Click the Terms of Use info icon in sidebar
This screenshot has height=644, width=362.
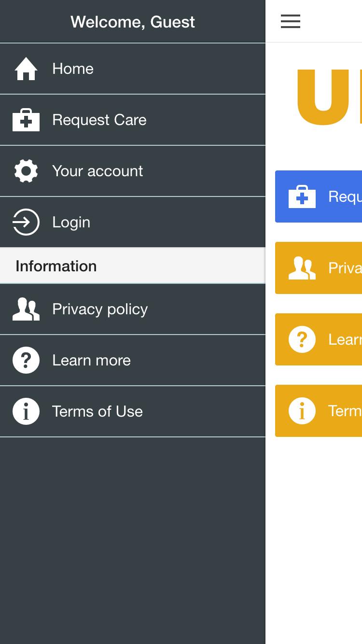tap(26, 411)
